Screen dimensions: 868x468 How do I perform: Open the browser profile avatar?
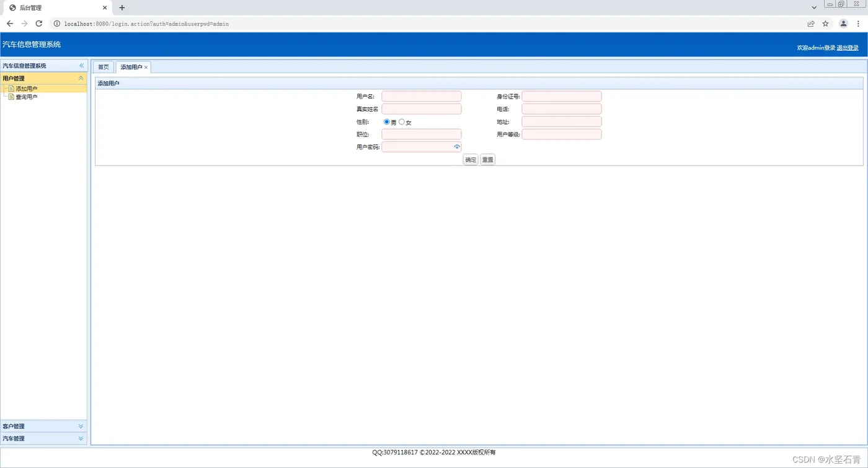tap(843, 24)
